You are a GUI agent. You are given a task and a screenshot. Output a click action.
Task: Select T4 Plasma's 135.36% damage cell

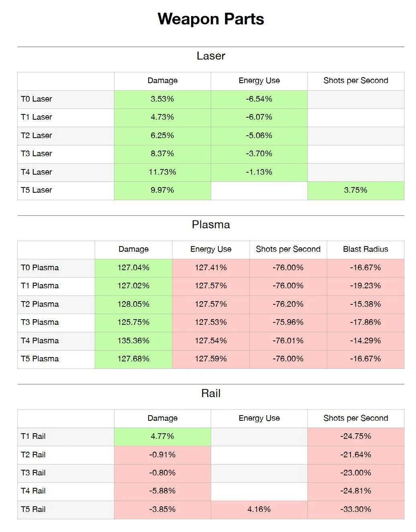(x=133, y=341)
